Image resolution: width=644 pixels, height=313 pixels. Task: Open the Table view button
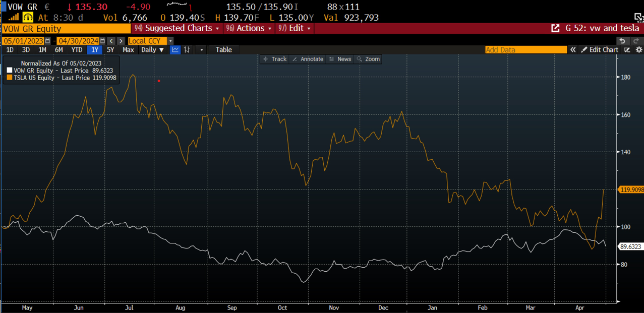[223, 50]
